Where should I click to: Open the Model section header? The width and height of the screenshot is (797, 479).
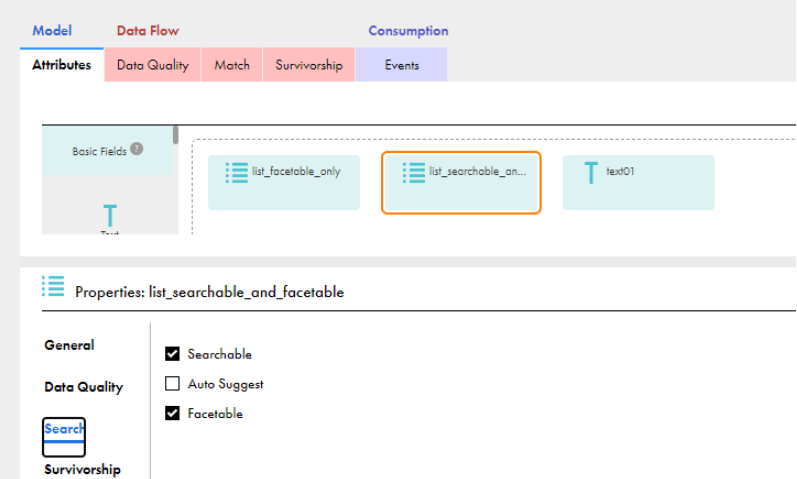pyautogui.click(x=52, y=31)
